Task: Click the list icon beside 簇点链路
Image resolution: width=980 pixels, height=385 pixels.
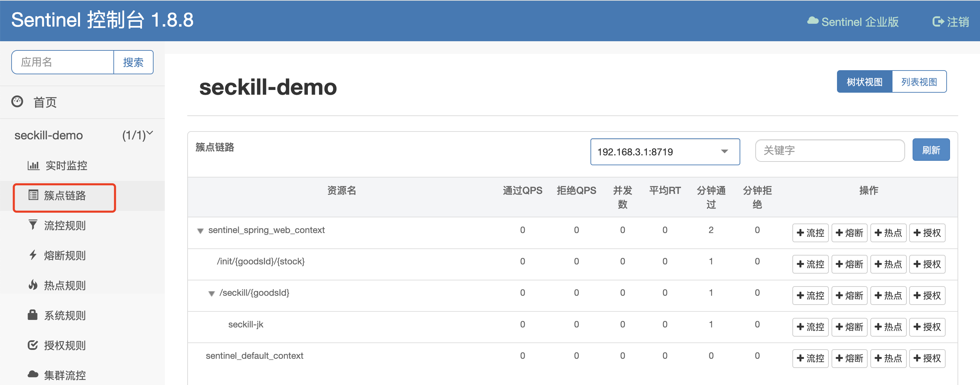Action: (33, 195)
